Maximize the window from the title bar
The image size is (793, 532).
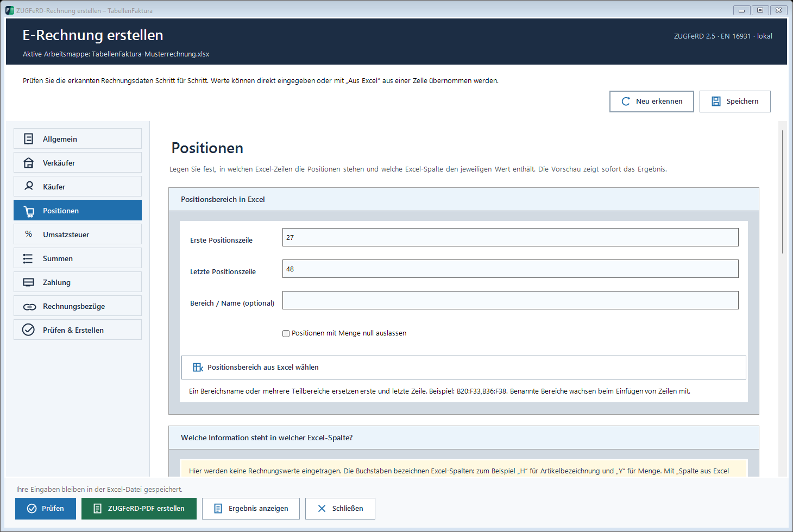coord(760,10)
